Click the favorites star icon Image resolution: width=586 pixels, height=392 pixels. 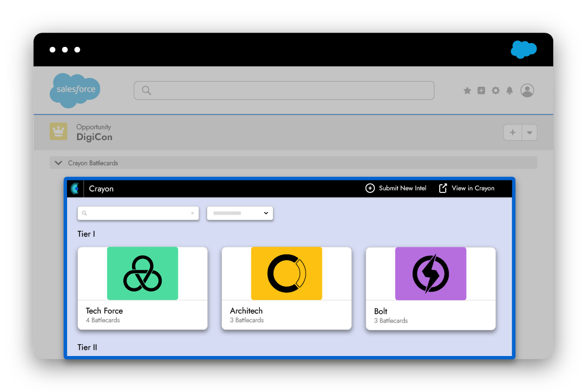click(x=467, y=91)
